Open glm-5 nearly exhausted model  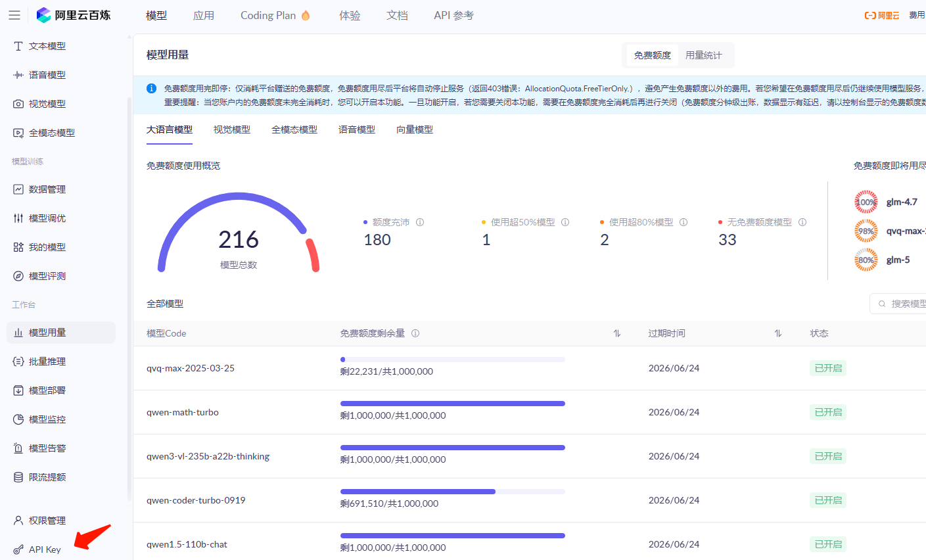898,260
